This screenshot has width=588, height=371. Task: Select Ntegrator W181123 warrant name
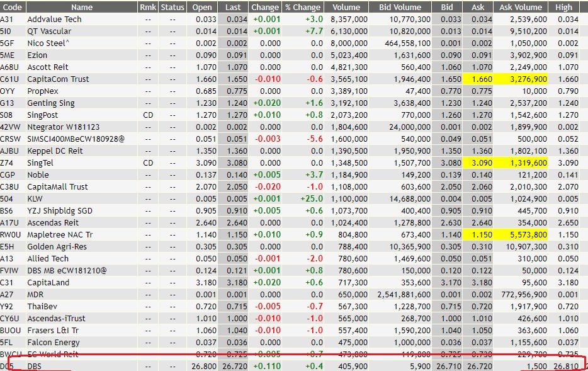[x=64, y=127]
